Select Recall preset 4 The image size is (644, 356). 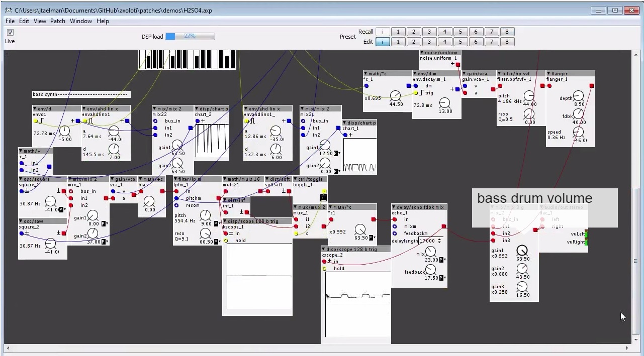coord(445,32)
